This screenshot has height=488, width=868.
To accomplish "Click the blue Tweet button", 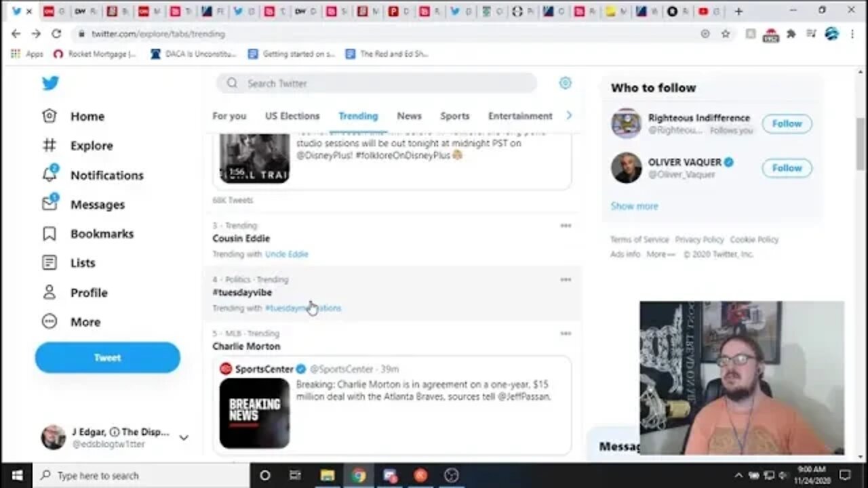I will click(108, 357).
